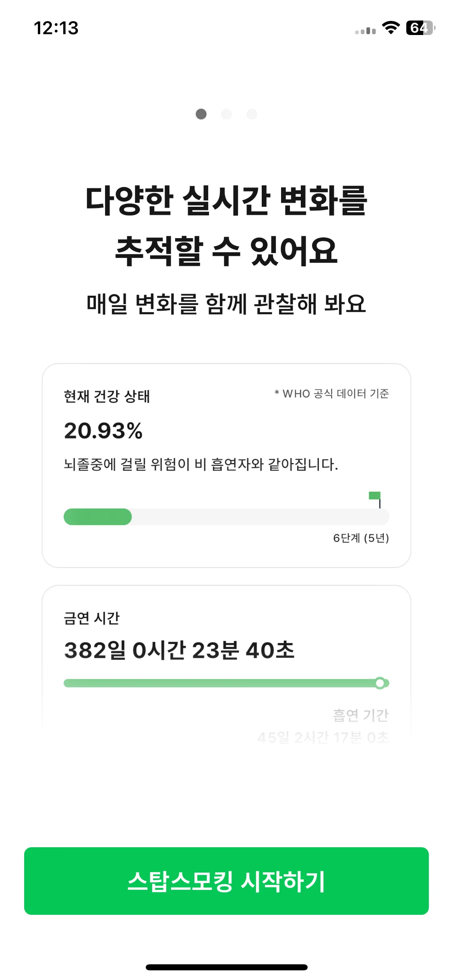Tap the 금연 시간 card title
The height and width of the screenshot is (980, 453).
coord(92,618)
